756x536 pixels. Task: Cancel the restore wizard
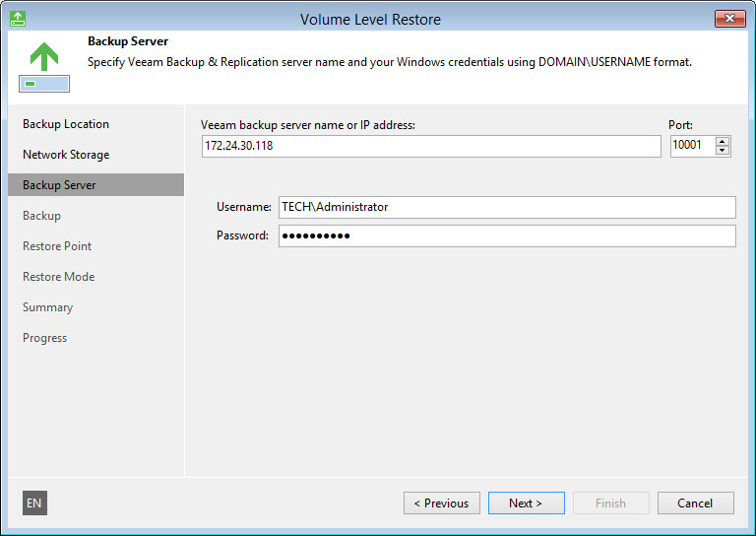pos(696,503)
